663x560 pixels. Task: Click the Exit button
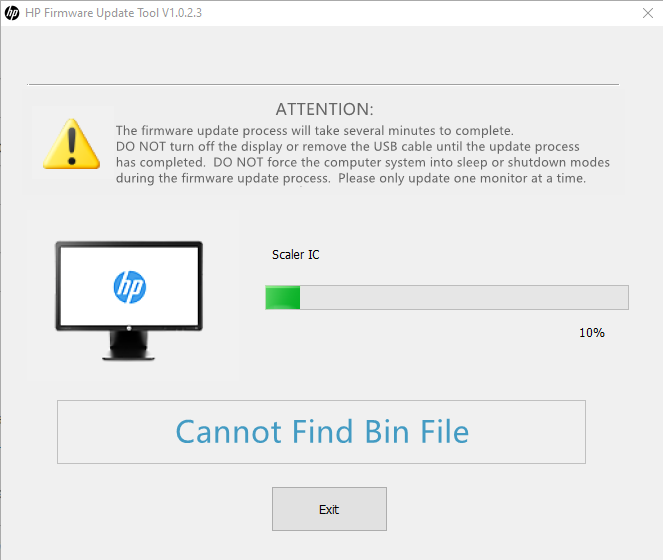pos(329,509)
